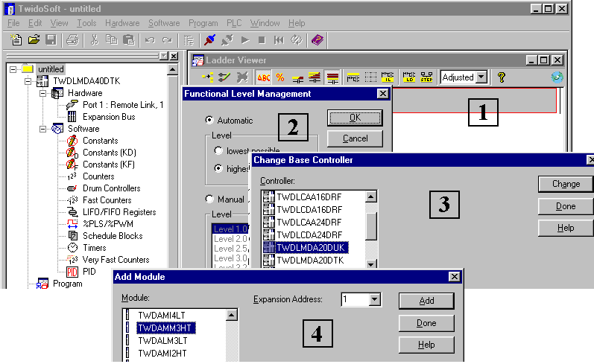Viewport: 594px width, 364px height.
Task: Click the Copy toolbar icon
Action: tap(111, 39)
